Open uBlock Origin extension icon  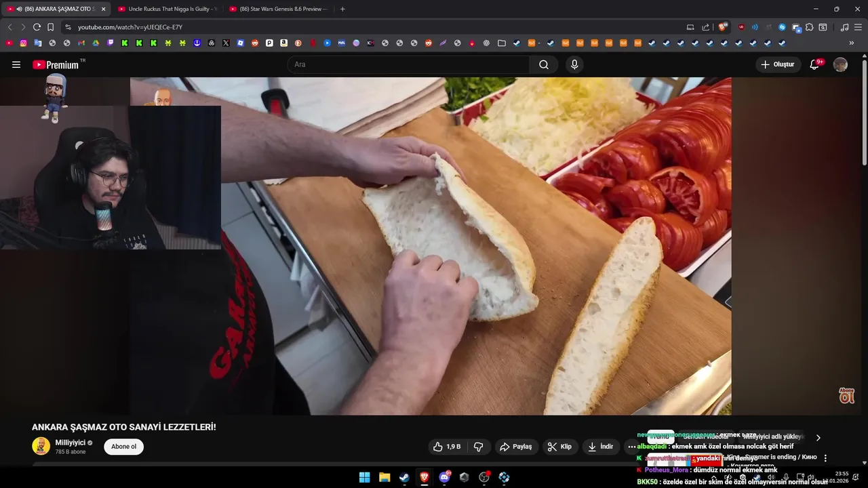741,27
